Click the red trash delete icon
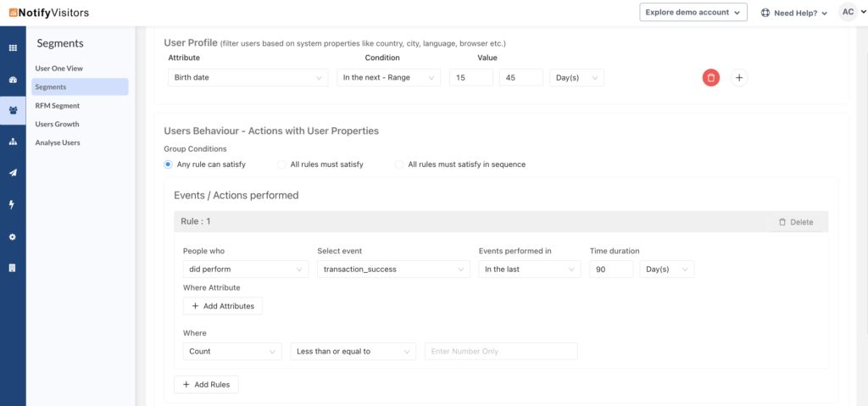Viewport: 868px width, 406px height. pos(710,78)
